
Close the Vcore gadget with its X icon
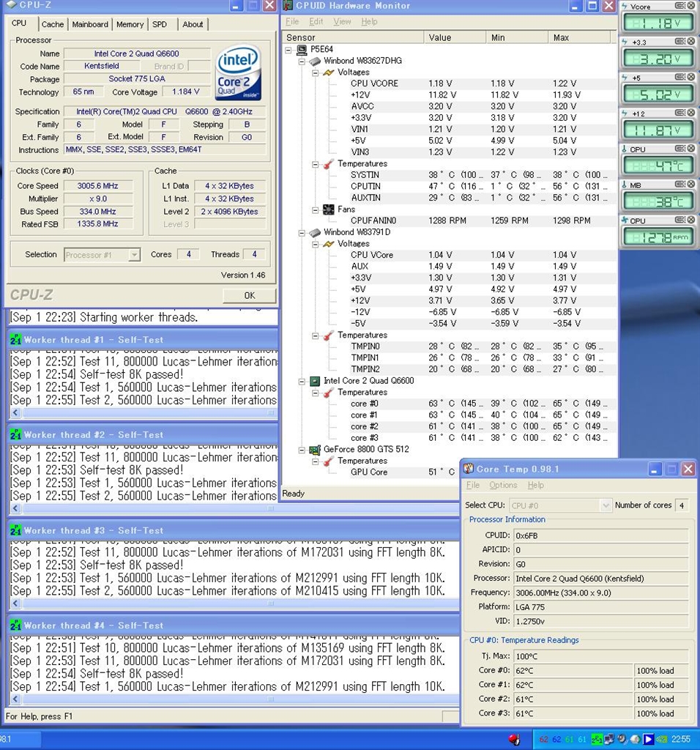[690, 7]
